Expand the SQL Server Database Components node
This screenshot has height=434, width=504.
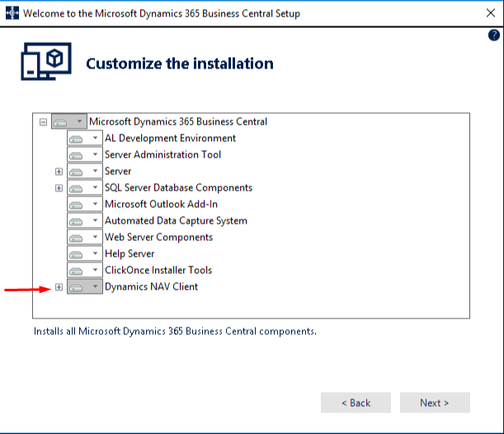[59, 188]
